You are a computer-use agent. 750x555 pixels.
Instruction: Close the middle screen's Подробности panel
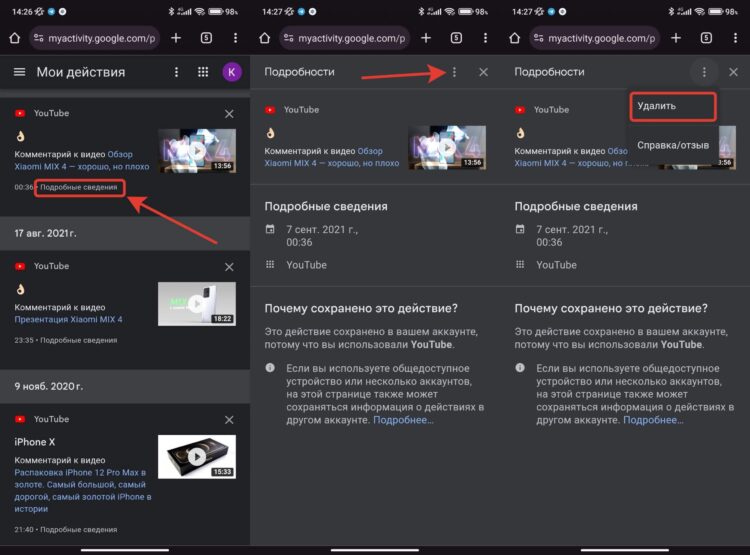[484, 72]
